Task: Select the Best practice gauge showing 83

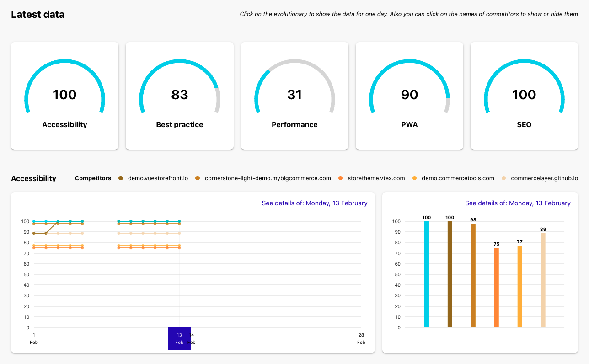Action: coord(180,96)
